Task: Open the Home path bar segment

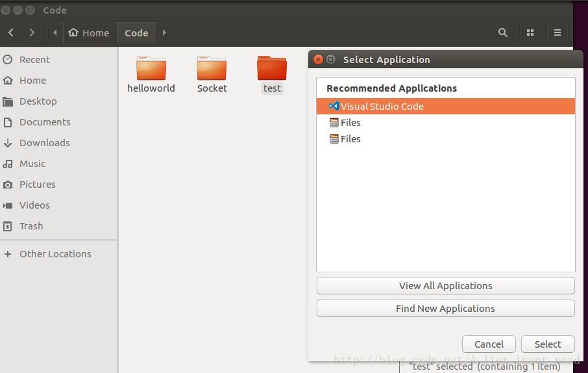Action: pyautogui.click(x=89, y=32)
